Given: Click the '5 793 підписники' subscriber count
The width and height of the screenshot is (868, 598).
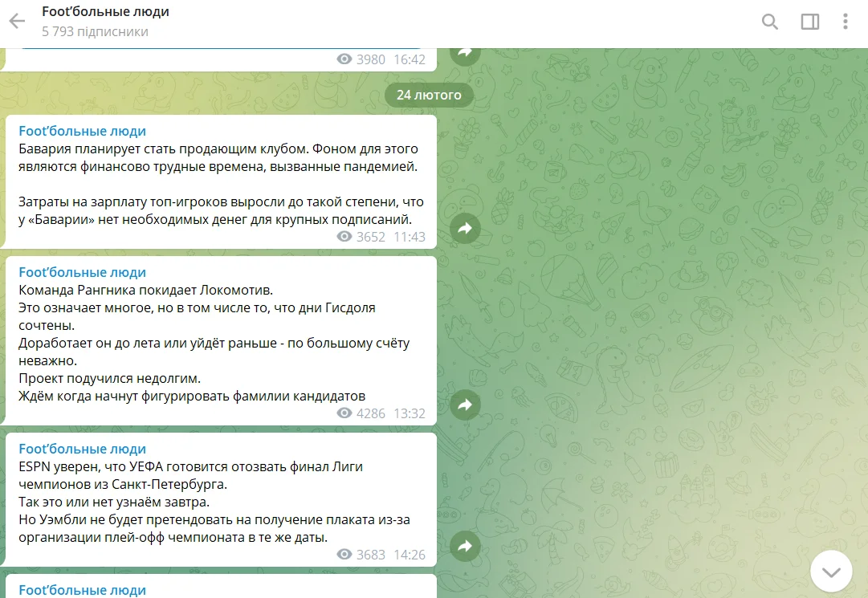Looking at the screenshot, I should pos(95,32).
